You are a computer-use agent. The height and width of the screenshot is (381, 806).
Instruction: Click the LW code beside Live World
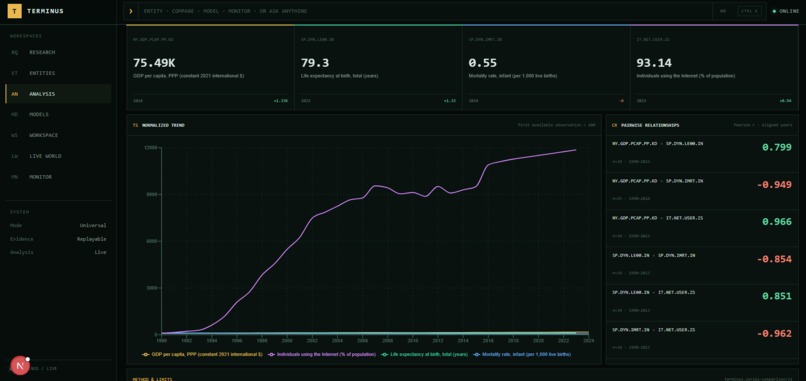click(15, 156)
